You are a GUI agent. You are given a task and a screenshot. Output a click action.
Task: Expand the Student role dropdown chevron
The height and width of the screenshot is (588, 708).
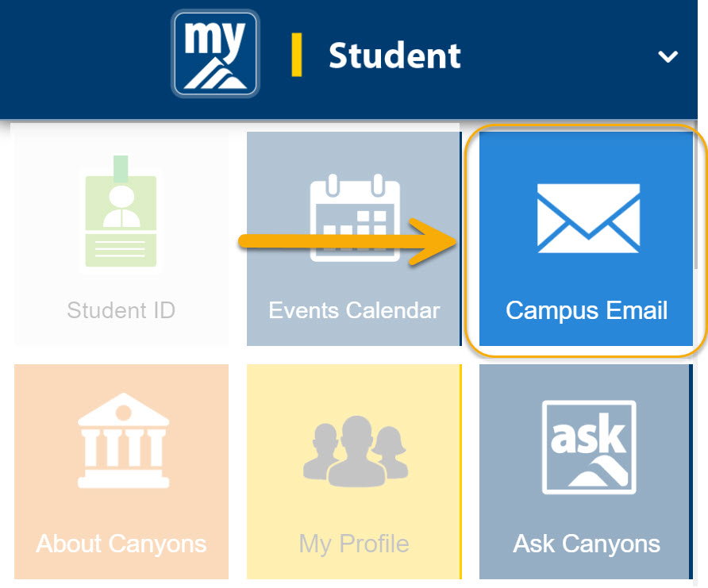pyautogui.click(x=668, y=56)
